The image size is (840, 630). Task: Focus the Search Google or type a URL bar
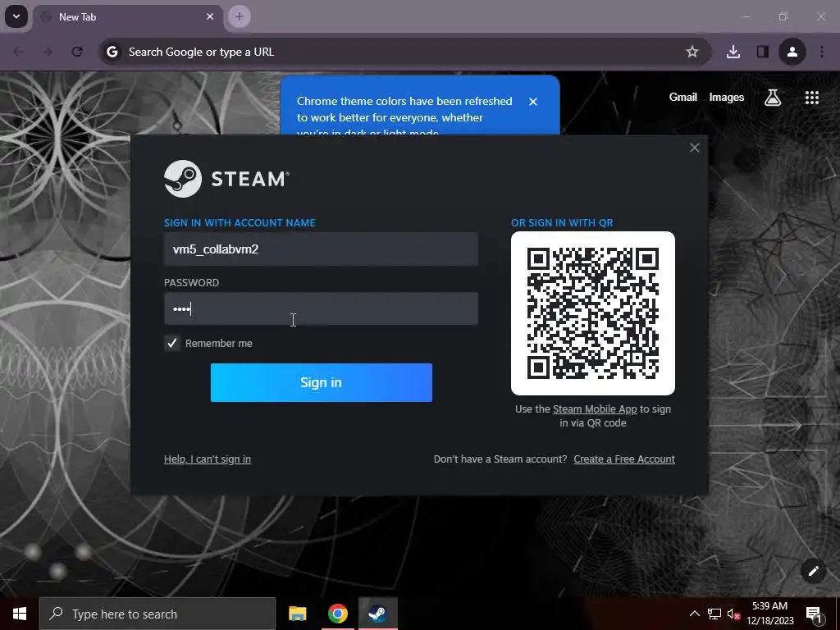[404, 52]
